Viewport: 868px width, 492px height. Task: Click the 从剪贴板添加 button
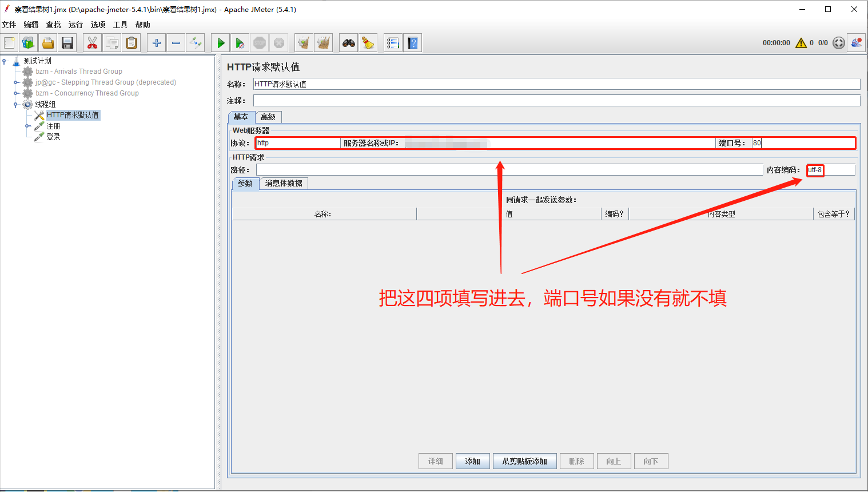[525, 461]
